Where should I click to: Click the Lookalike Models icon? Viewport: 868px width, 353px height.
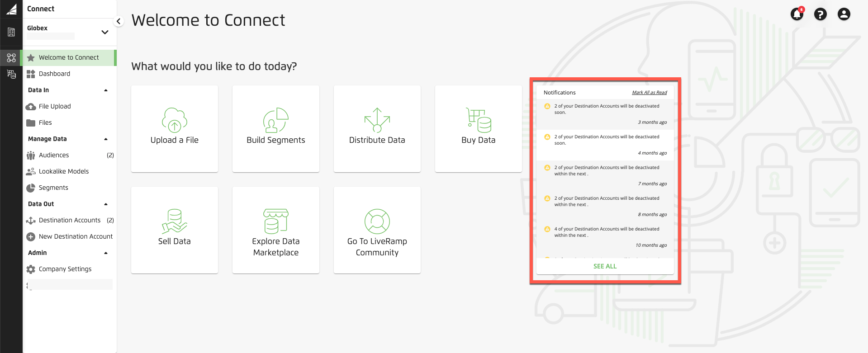(x=31, y=171)
